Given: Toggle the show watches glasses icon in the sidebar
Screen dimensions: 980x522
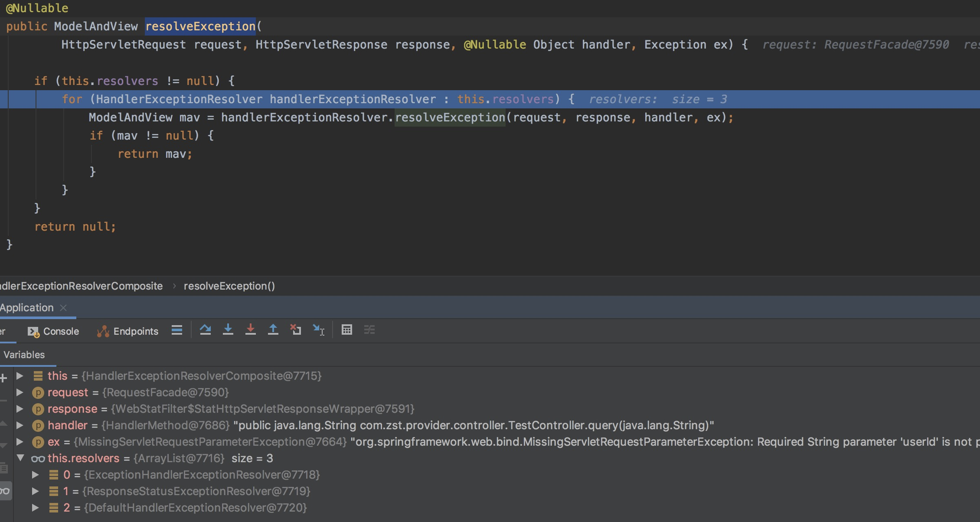Looking at the screenshot, I should (x=5, y=491).
